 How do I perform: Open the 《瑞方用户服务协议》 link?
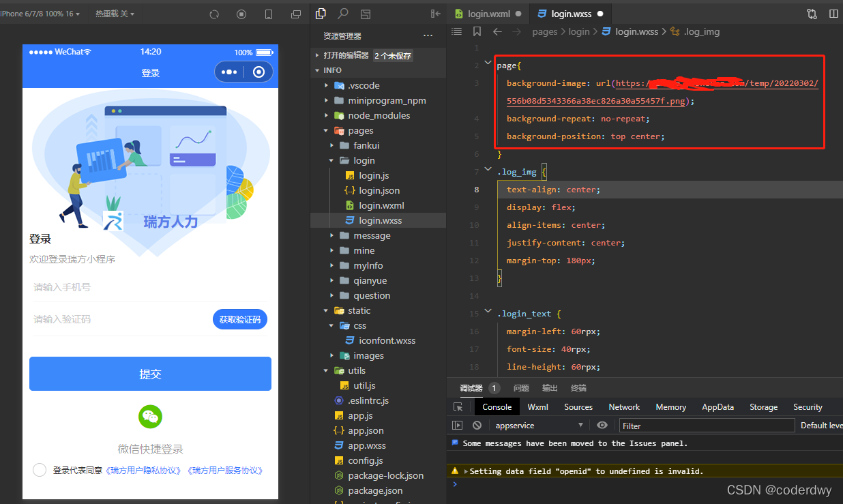[x=225, y=471]
